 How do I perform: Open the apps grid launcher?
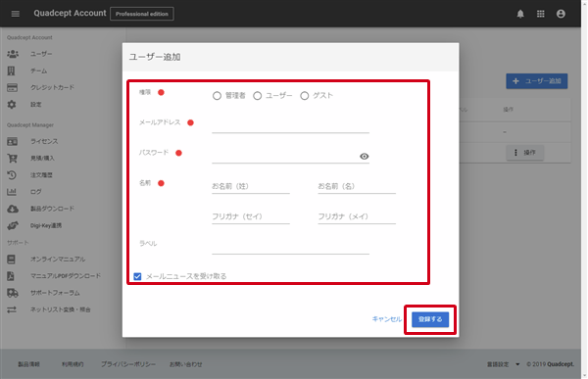click(540, 14)
